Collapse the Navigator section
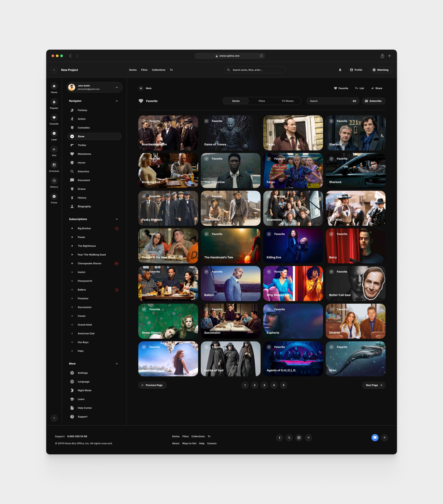 click(x=117, y=101)
